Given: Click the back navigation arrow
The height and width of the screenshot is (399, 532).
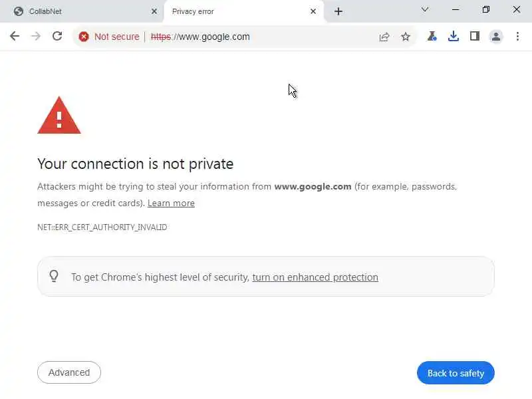Looking at the screenshot, I should click(x=15, y=37).
